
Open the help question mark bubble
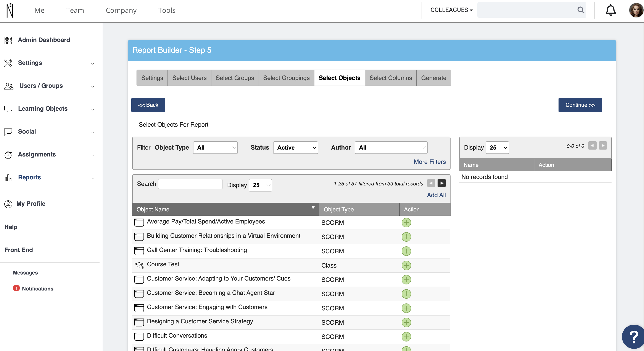(633, 337)
